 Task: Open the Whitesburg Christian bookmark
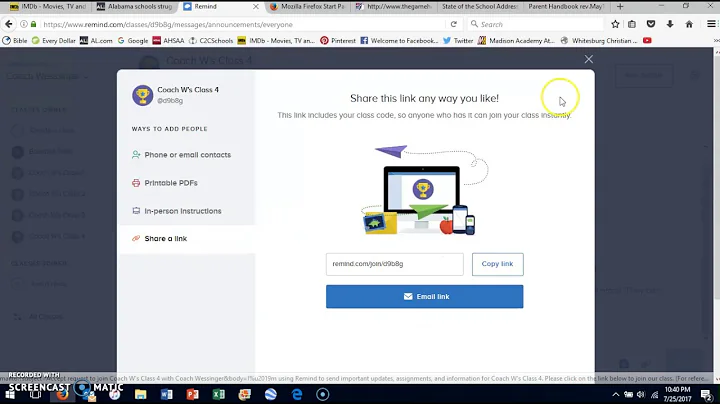pyautogui.click(x=599, y=40)
